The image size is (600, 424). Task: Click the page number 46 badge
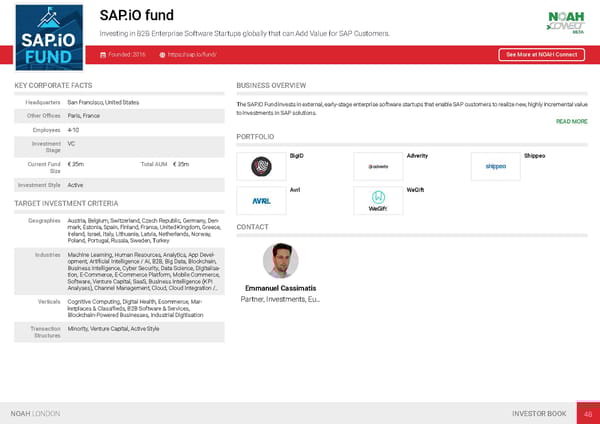587,412
